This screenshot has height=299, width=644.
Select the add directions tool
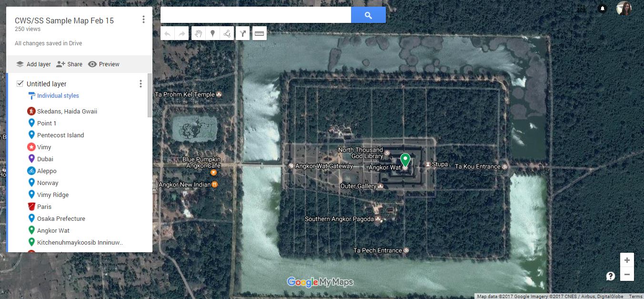pos(243,33)
